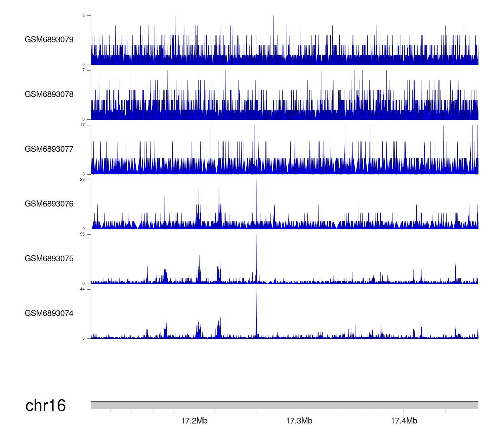Click the GSM6893079 track label
Image resolution: width=504 pixels, height=444 pixels.
pyautogui.click(x=49, y=40)
